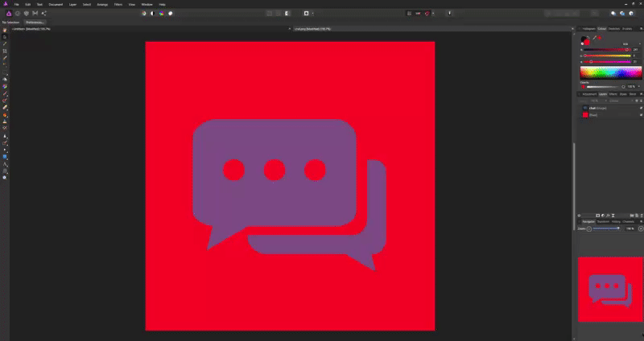644x341 pixels.
Task: Switch to the Export persona
Action: tap(44, 14)
